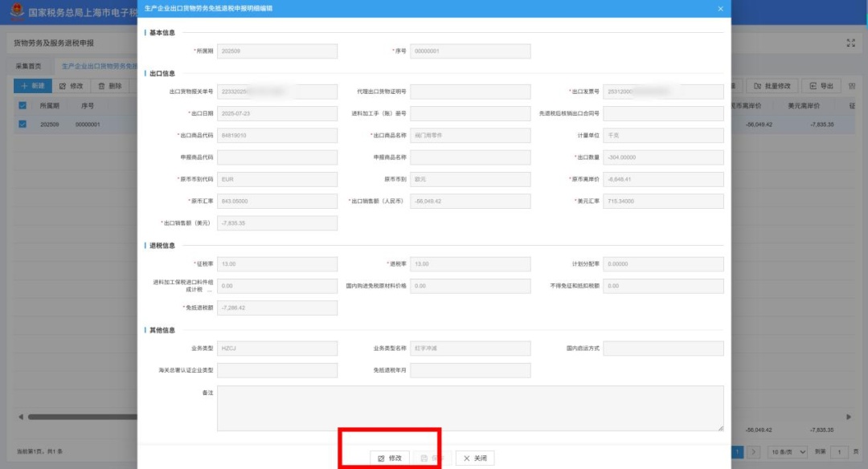Click the 新建 plus button in the toolbar
Screen dimensions: 868x469
tap(33, 86)
